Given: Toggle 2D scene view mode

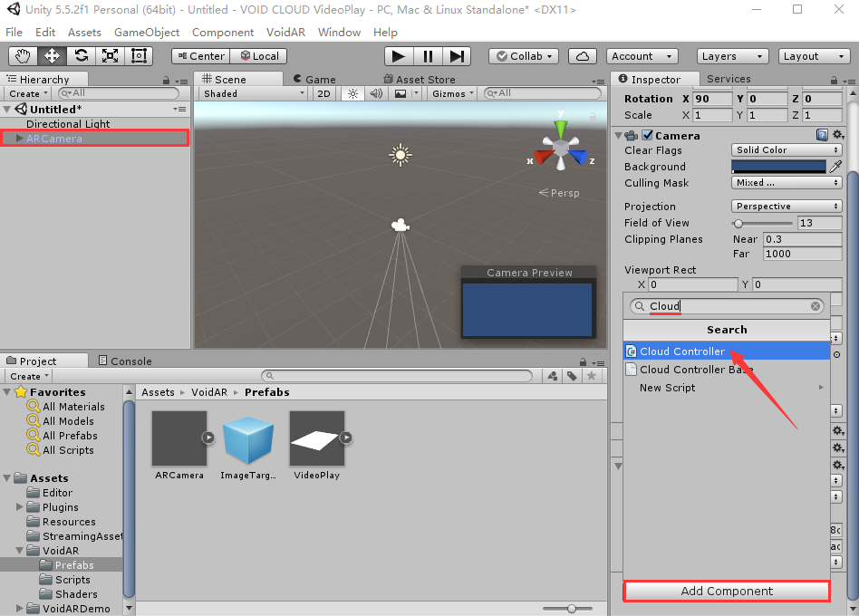Looking at the screenshot, I should coord(323,93).
